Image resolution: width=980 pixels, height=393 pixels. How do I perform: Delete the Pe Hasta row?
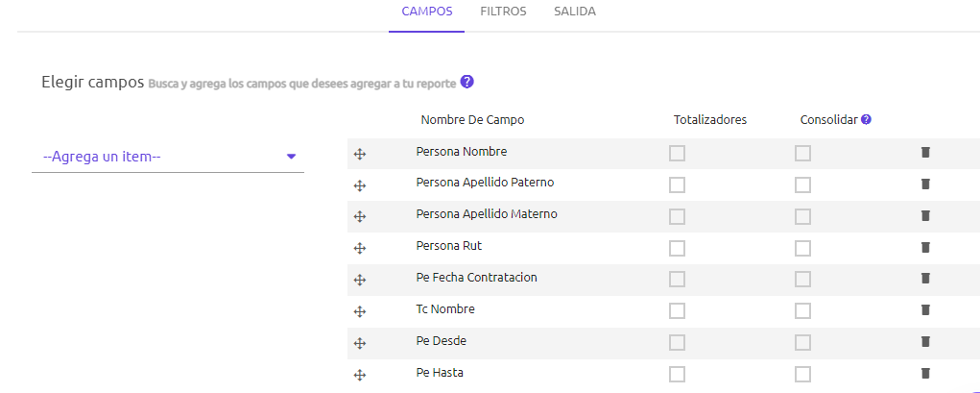click(x=925, y=373)
